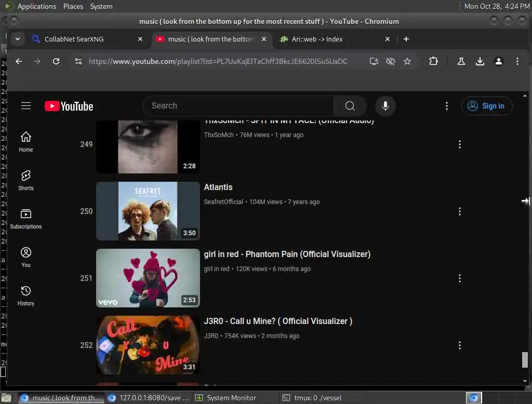Click the clock in top panel
Image resolution: width=532 pixels, height=404 pixels.
[x=497, y=6]
